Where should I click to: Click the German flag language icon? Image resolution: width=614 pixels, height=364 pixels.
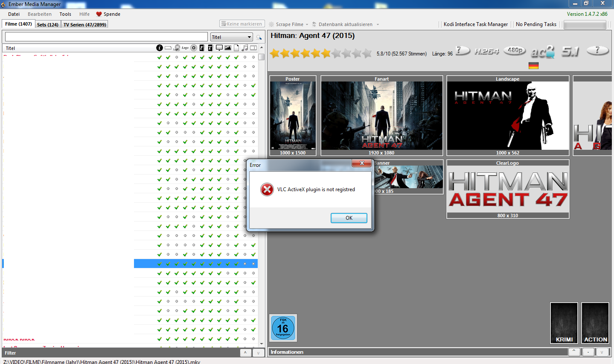pos(533,65)
